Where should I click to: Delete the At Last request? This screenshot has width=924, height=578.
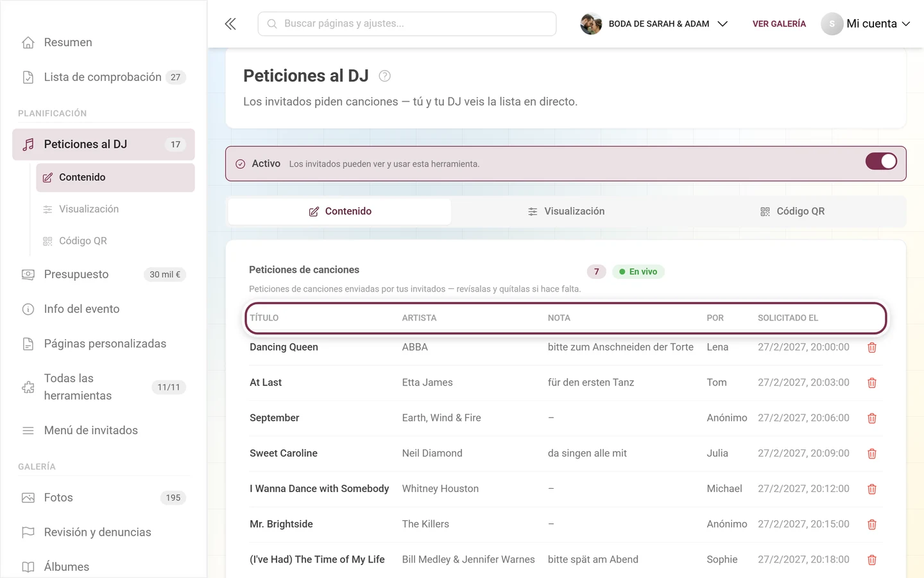[x=872, y=383]
